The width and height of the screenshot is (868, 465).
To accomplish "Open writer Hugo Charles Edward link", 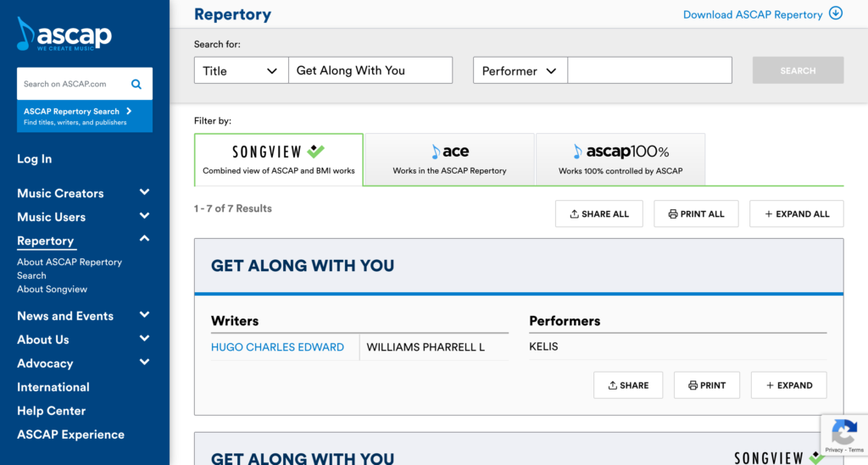I will click(x=277, y=347).
